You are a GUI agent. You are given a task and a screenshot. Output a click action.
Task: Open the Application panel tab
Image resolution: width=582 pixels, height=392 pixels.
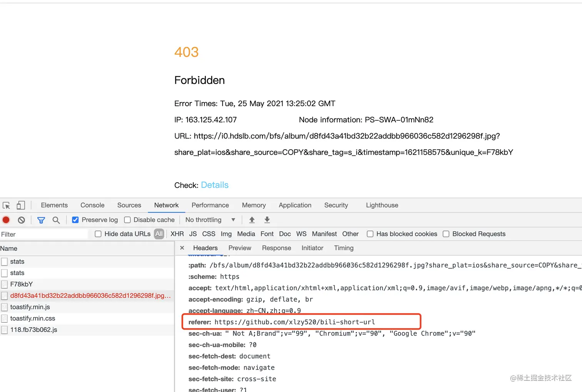click(x=295, y=205)
